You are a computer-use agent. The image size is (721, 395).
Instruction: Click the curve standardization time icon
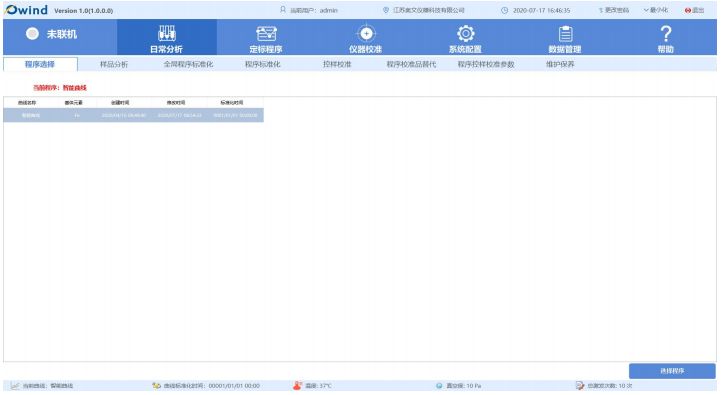(156, 385)
